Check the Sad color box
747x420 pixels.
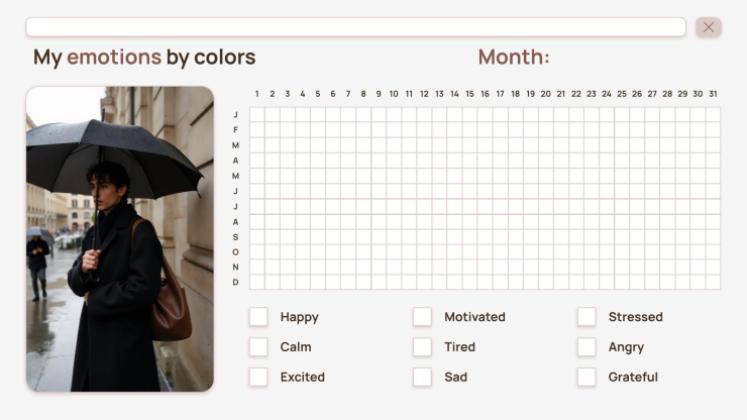click(423, 377)
